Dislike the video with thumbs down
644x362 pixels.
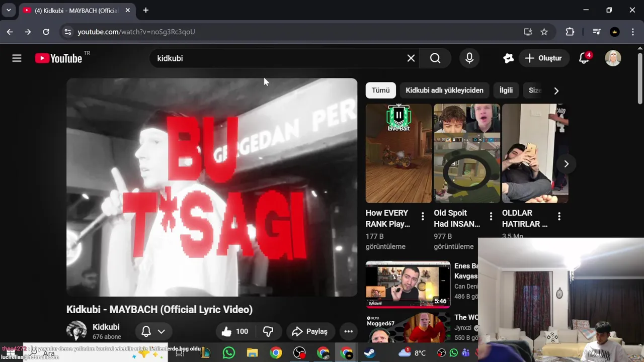(x=268, y=331)
